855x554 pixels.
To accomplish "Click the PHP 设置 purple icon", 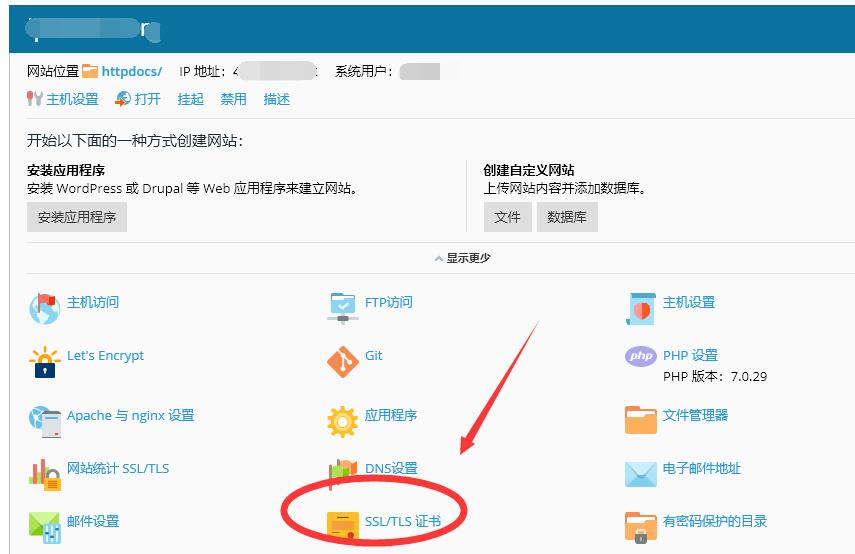I will coord(640,356).
